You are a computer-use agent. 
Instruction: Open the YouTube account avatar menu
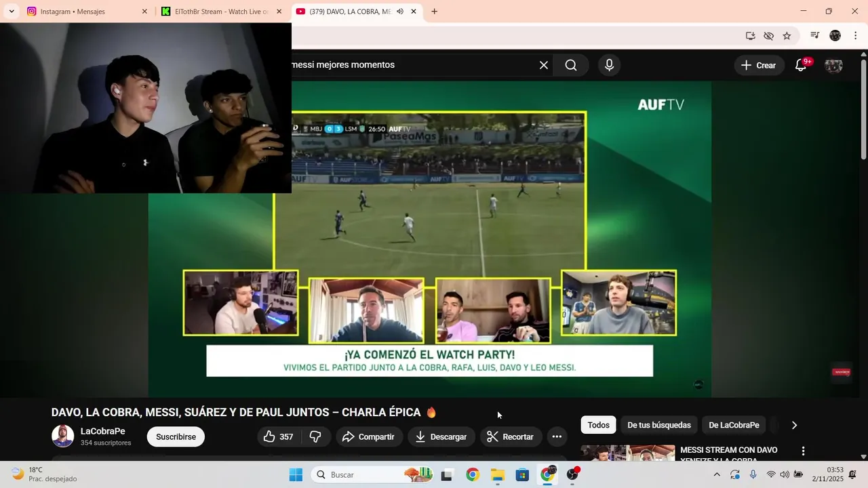[833, 65]
